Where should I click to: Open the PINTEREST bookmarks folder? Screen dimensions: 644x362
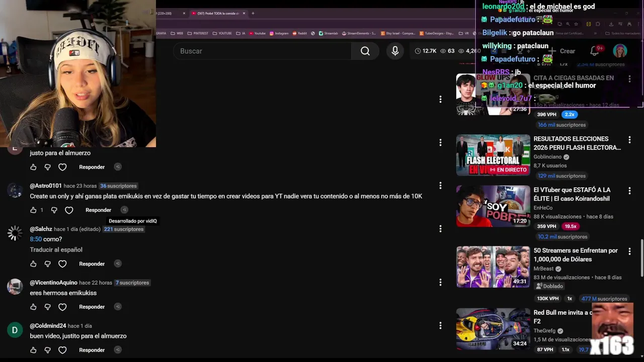click(197, 33)
